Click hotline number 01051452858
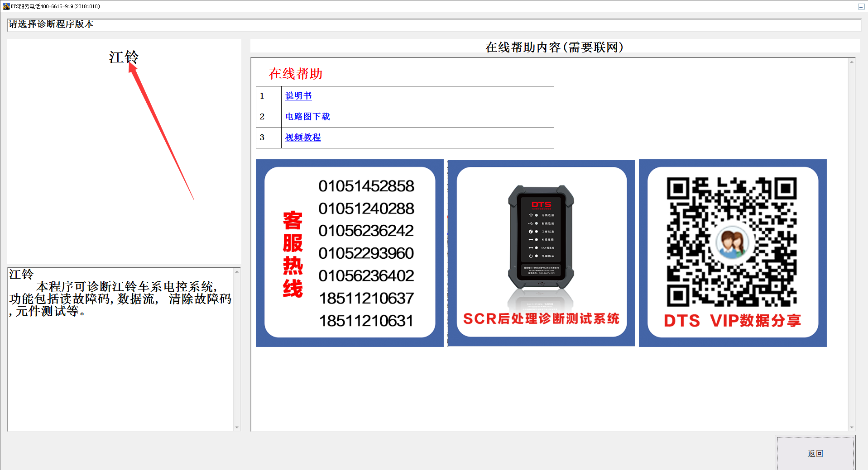The image size is (868, 470). (x=366, y=186)
